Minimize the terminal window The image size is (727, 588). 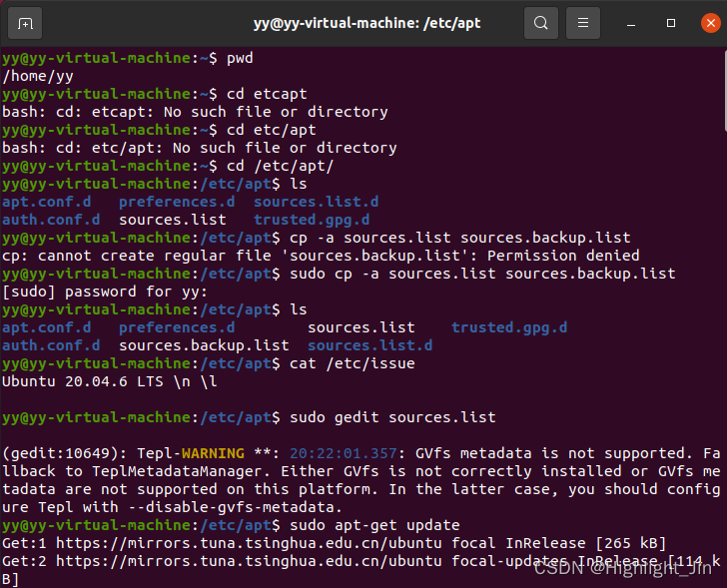630,23
